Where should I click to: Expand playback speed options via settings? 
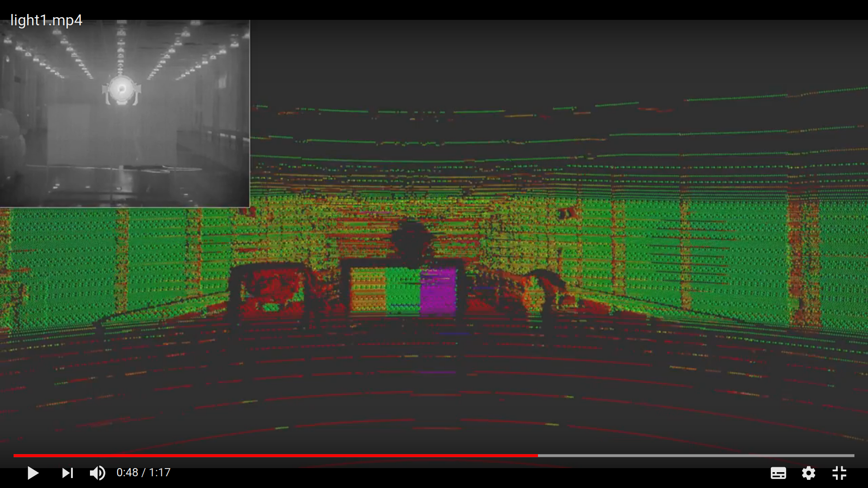[809, 473]
